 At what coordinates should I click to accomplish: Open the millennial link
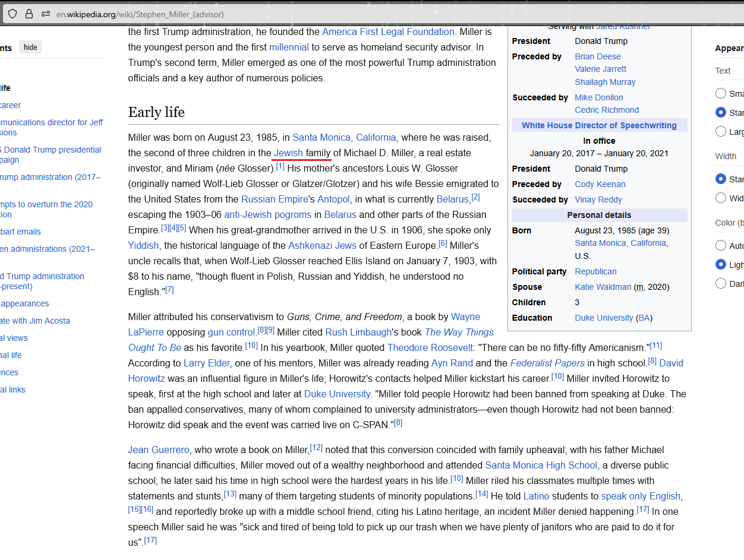[289, 47]
